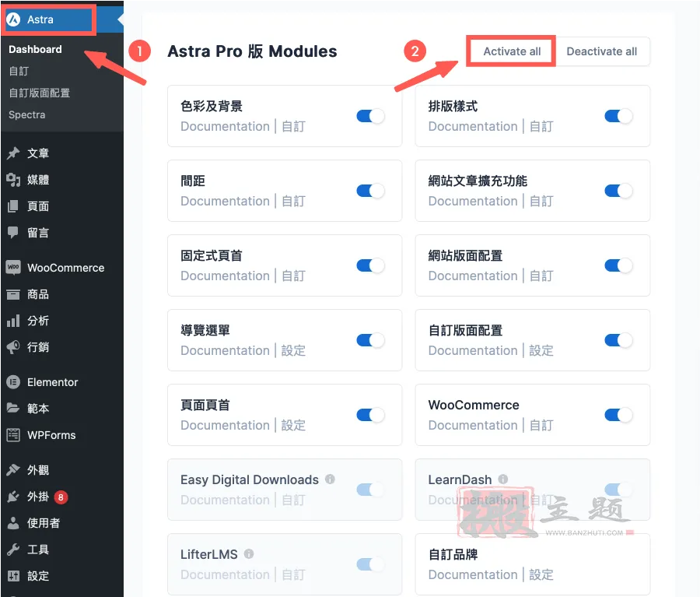Viewport: 700px width, 597px height.
Task: Toggle the 色彩及背景 module switch
Action: pos(370,116)
